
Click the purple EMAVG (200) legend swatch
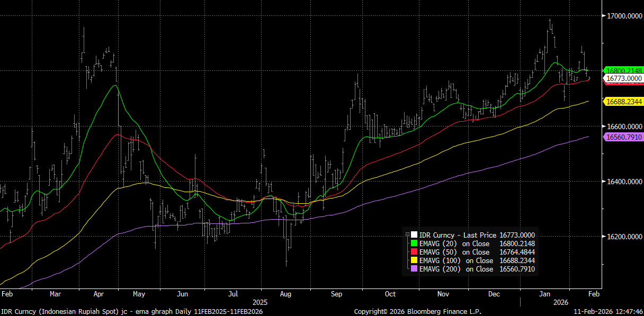click(414, 269)
